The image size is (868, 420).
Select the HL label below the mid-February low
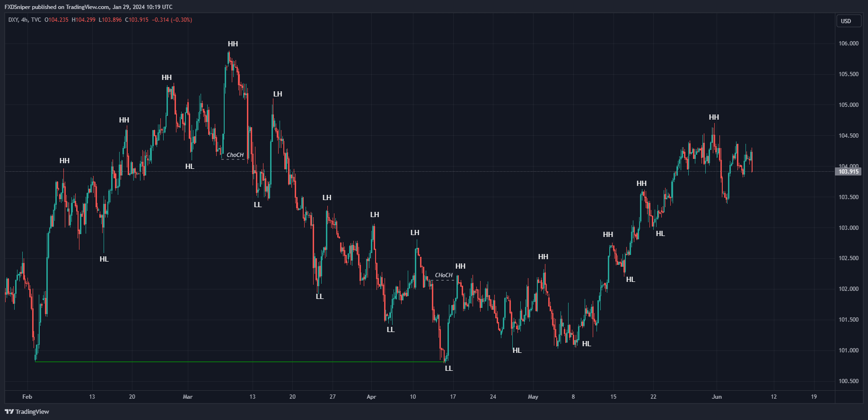pyautogui.click(x=104, y=259)
